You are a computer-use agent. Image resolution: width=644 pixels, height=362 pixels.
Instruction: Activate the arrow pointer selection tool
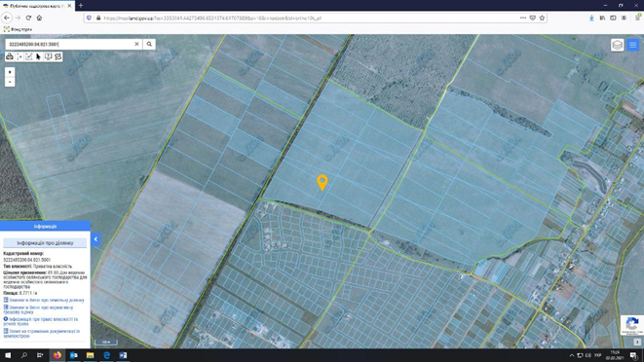pyautogui.click(x=39, y=56)
